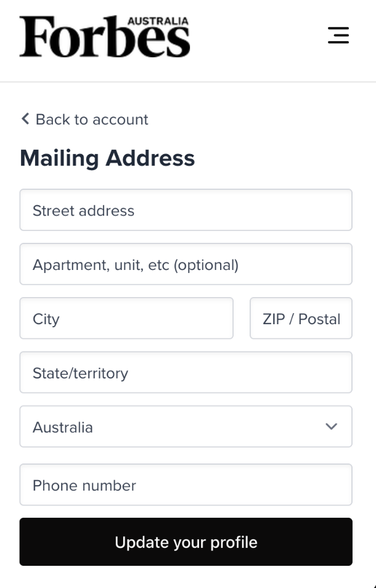The height and width of the screenshot is (588, 376).
Task: Click the 'Street address' placeholder text
Action: 83,211
